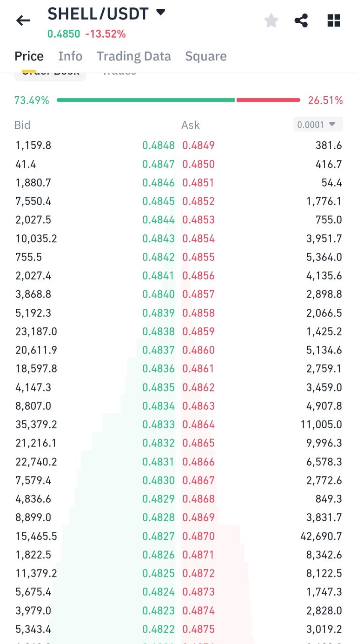Click the green bid ratio bar
Screen dimensions: 357x644
tap(145, 100)
